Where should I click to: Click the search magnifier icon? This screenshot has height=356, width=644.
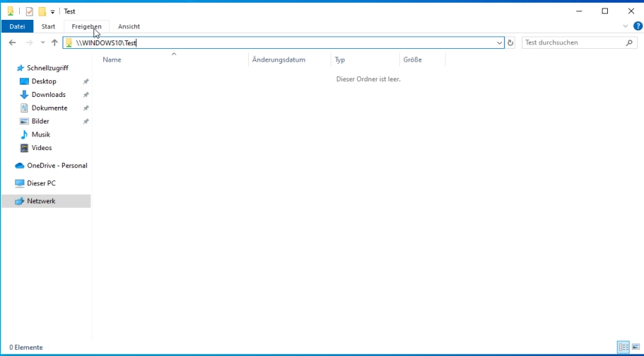click(629, 42)
